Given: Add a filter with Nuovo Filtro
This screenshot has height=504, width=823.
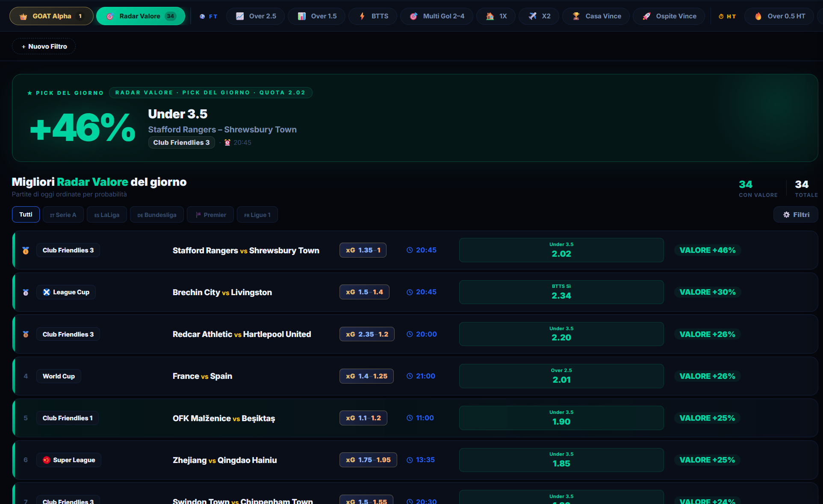Looking at the screenshot, I should tap(44, 47).
